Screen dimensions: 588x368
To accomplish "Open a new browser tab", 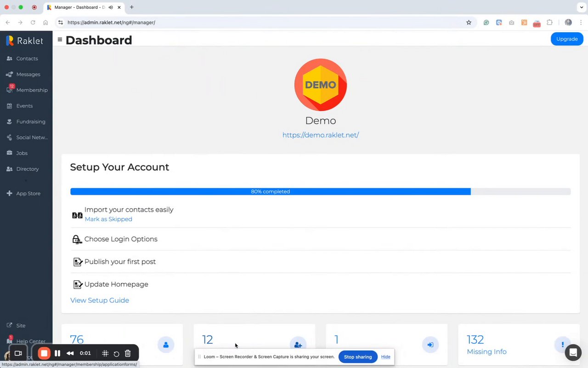I will 132,7.
